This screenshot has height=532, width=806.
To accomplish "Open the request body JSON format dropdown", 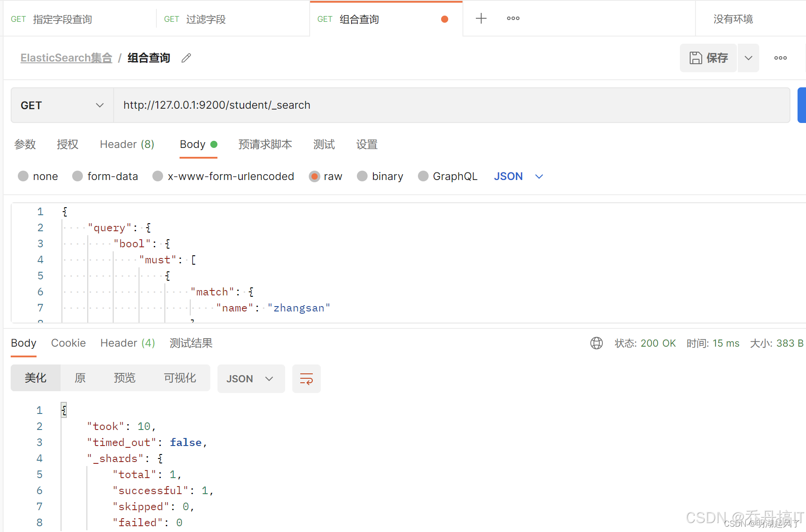I will tap(518, 176).
